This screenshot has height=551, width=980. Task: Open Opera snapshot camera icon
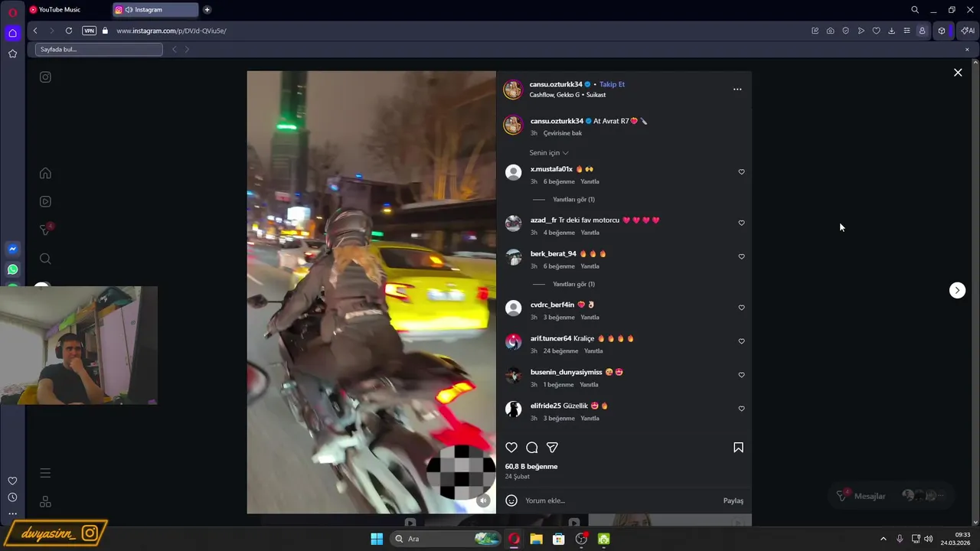(831, 31)
